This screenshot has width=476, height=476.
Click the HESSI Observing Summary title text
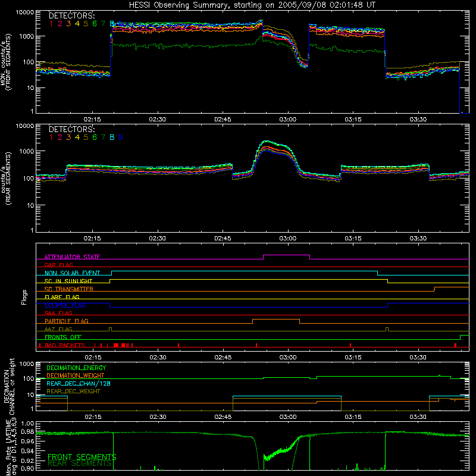click(252, 5)
